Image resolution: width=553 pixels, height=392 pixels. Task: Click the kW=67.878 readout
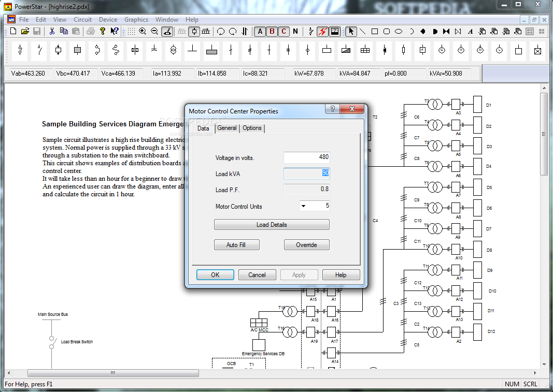click(x=313, y=74)
